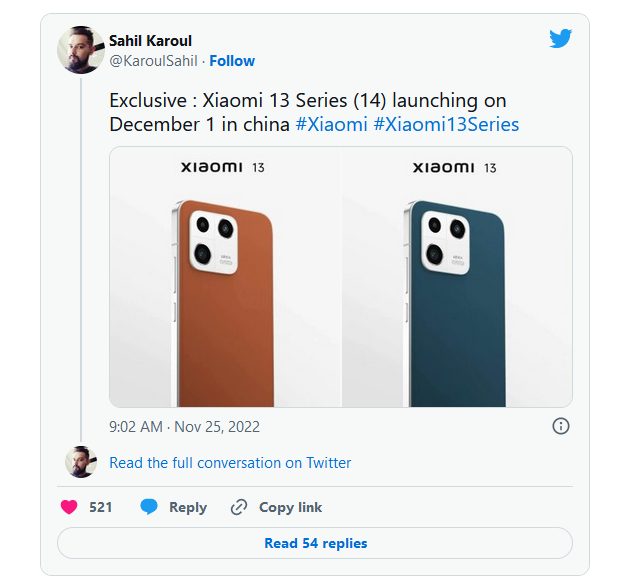The image size is (629, 588).
Task: Open Sahil Karoul's profile avatar
Action: point(80,49)
